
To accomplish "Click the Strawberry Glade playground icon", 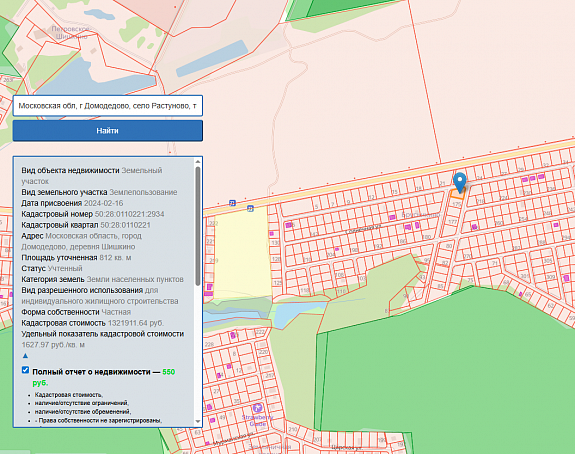I will point(258,408).
